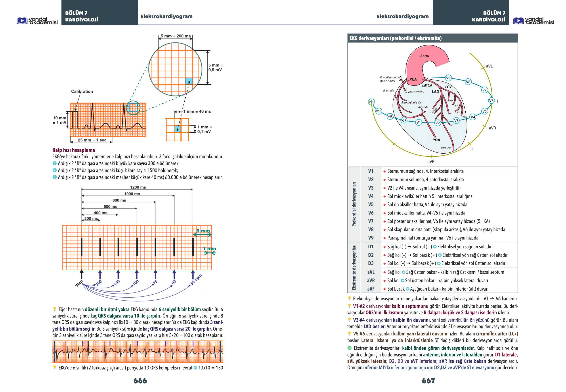This screenshot has height=392, width=566.
Task: Click the '1200 ms' interval label
Action: [x=138, y=187]
